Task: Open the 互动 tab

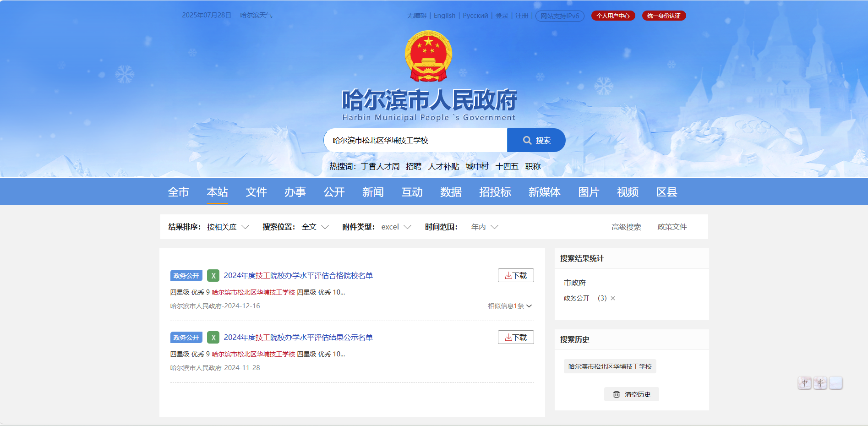Action: (x=412, y=192)
